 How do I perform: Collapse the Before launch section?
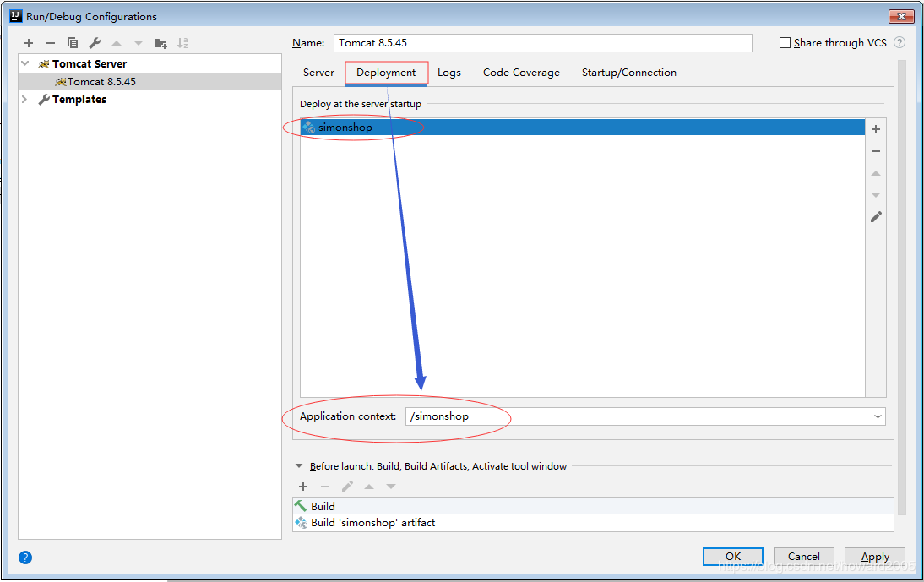[x=299, y=466]
